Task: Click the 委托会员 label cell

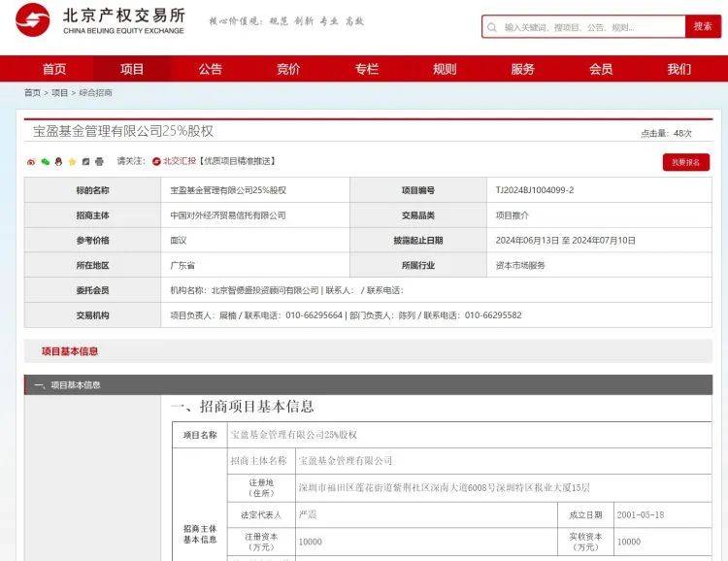Action: 92,290
